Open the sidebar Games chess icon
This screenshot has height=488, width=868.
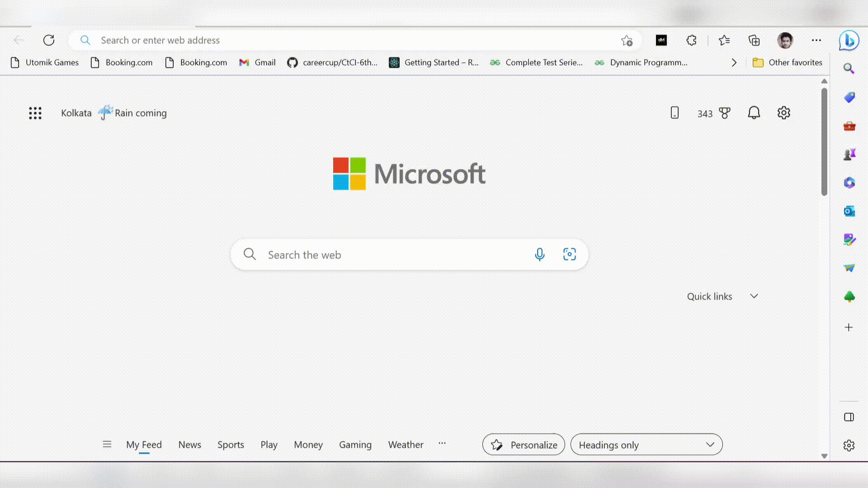849,154
